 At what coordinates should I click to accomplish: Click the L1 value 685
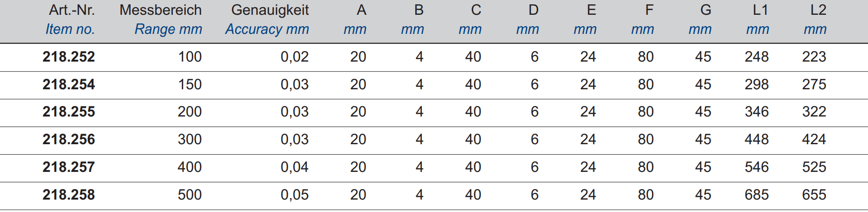[757, 195]
